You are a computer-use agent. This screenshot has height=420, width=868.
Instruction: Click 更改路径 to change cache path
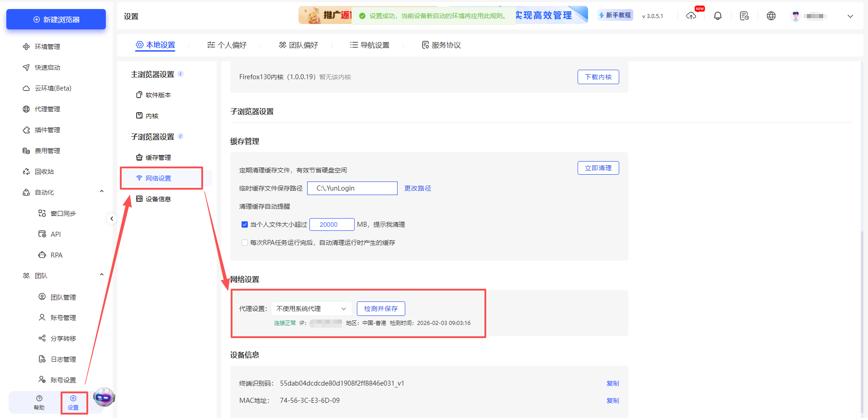[417, 188]
